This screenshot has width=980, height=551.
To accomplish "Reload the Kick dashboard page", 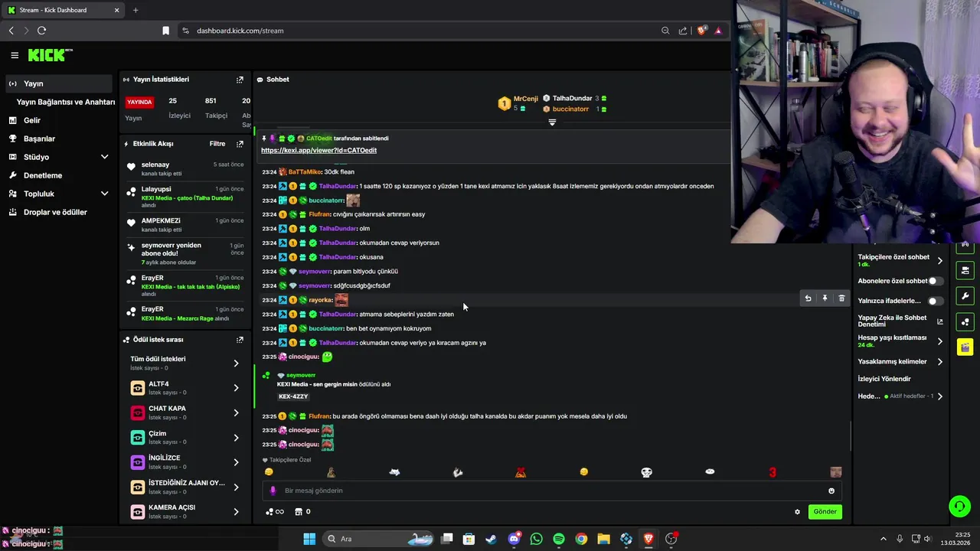I will click(x=41, y=31).
